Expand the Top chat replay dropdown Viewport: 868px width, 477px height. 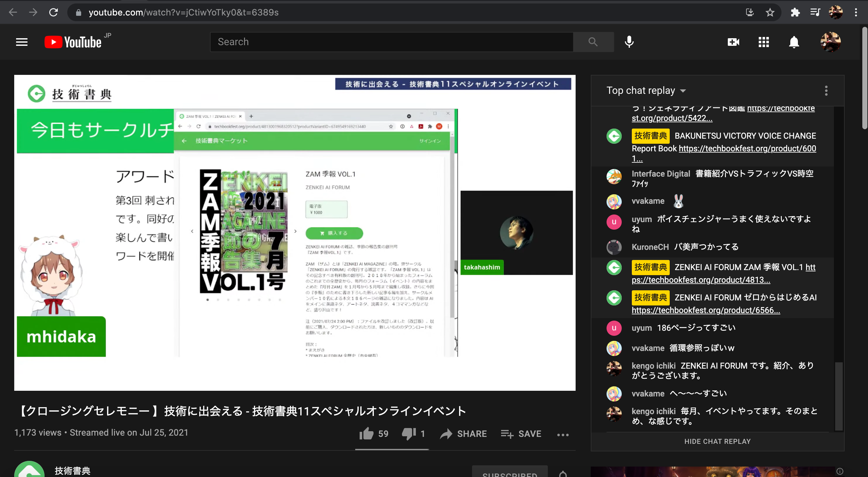(x=646, y=90)
